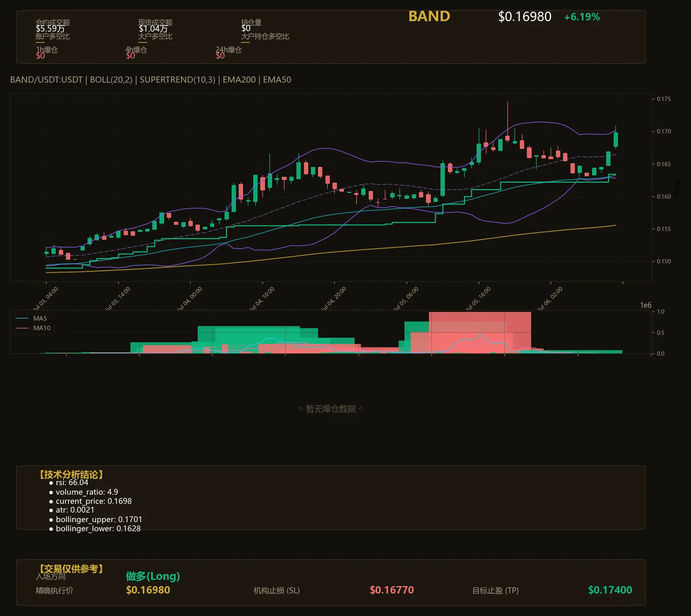Click the 0.165 price axis tick
The height and width of the screenshot is (616, 691).
(x=664, y=164)
